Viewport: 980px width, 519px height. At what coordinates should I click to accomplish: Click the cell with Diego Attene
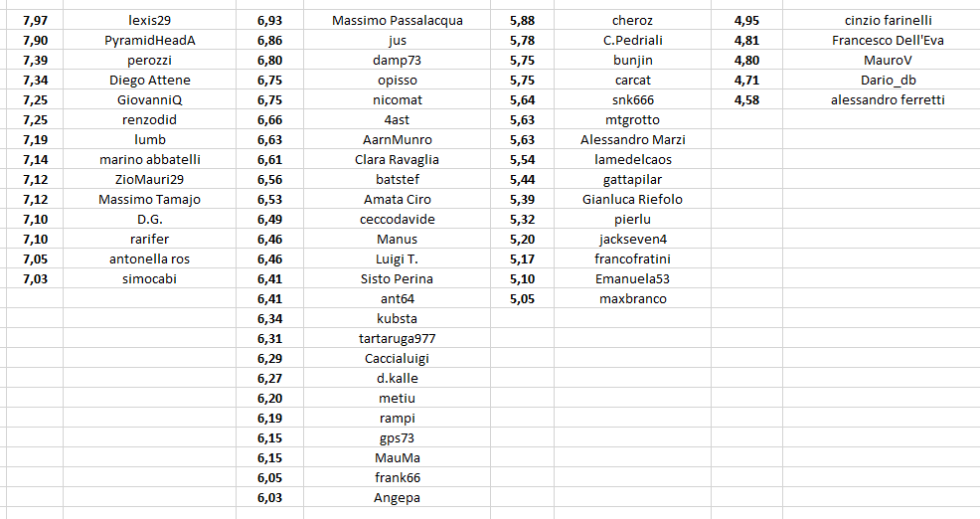pyautogui.click(x=150, y=80)
